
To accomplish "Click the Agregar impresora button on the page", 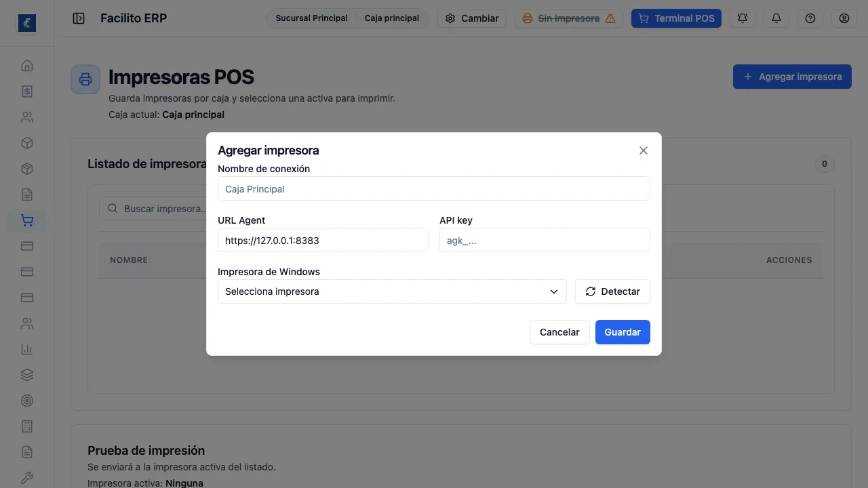I will tap(792, 77).
